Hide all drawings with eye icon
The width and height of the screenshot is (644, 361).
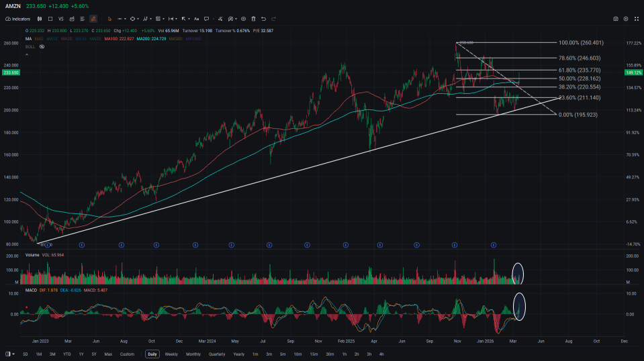(243, 19)
